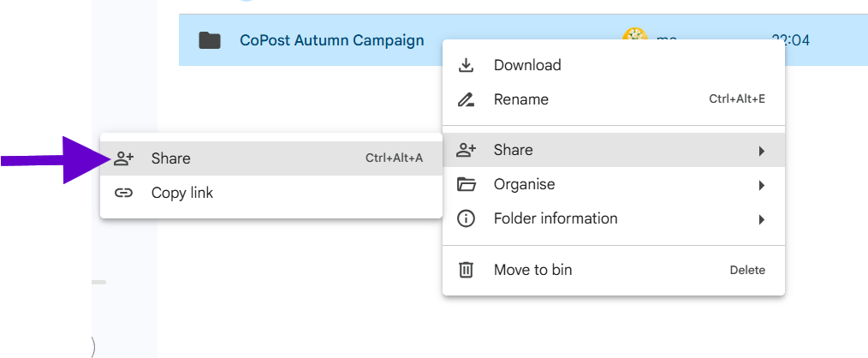Click the Folder information info icon
The height and width of the screenshot is (358, 868).
coord(466,218)
